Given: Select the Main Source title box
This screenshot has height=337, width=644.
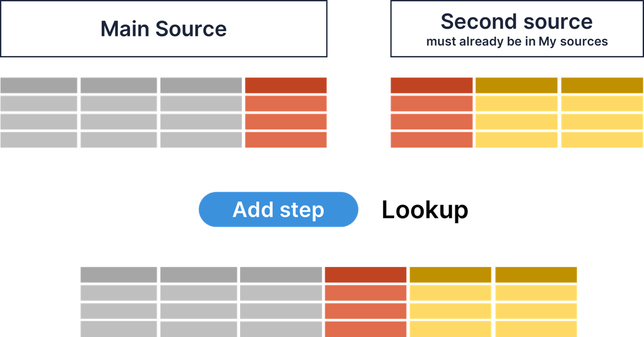Looking at the screenshot, I should [164, 29].
